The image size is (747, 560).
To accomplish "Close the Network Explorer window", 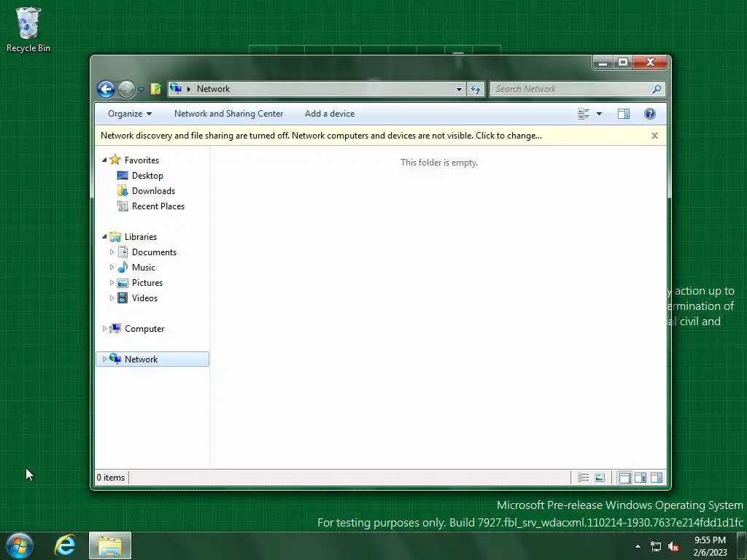I will click(650, 63).
